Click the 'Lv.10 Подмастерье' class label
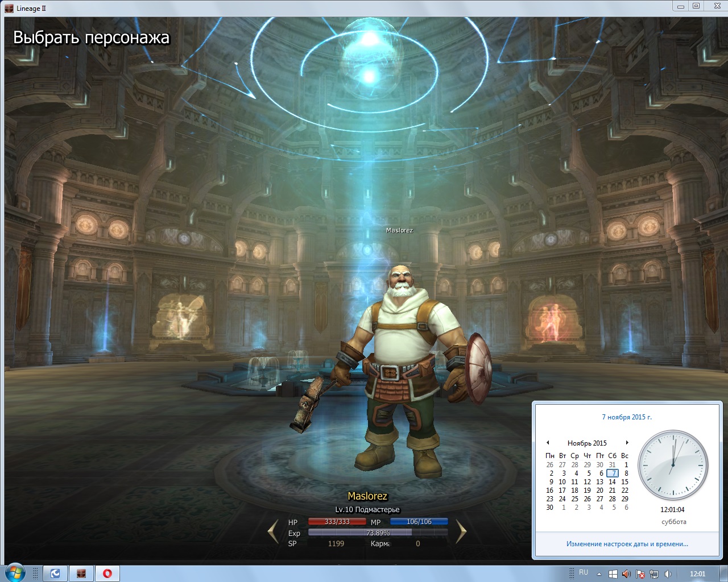Viewport: 728px width, 582px height. pos(367,509)
